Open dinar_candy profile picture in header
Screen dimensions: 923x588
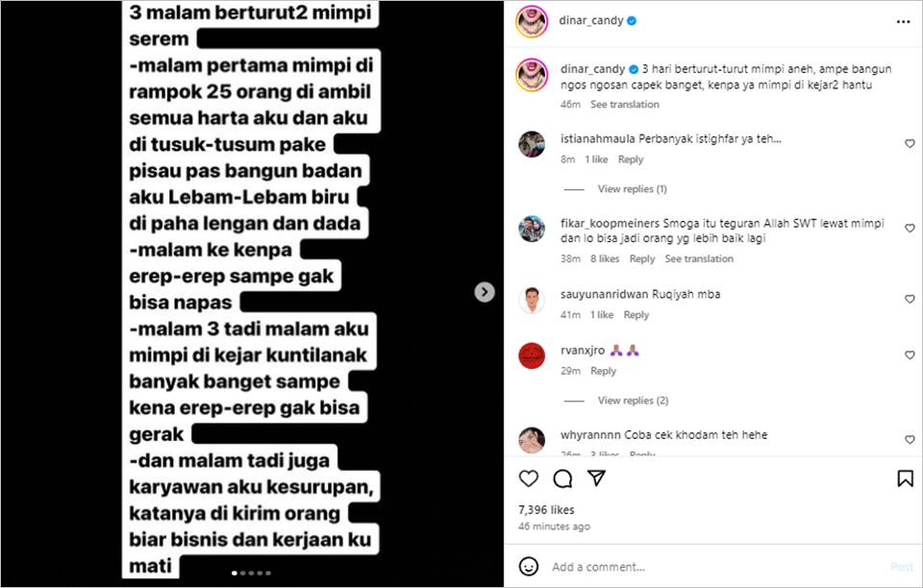pyautogui.click(x=532, y=22)
